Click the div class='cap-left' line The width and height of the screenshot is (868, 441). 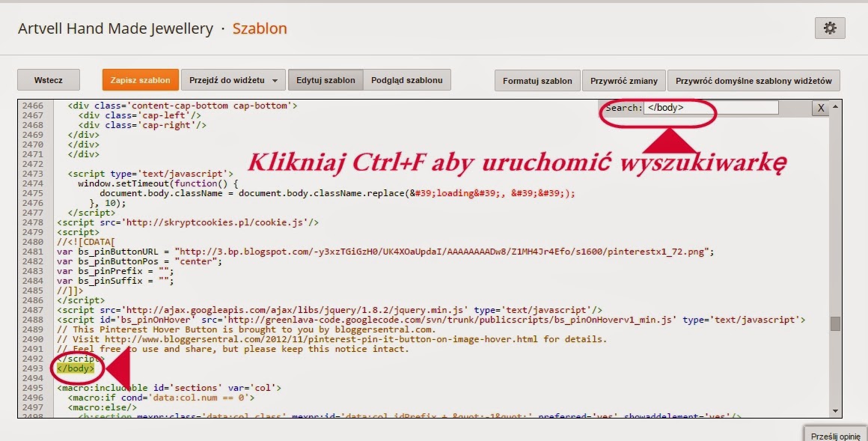[139, 115]
